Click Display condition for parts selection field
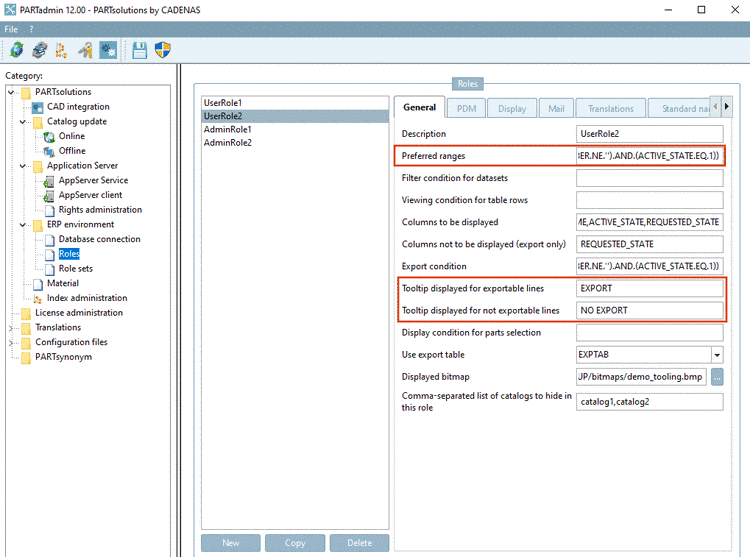The width and height of the screenshot is (750, 557). click(x=650, y=332)
